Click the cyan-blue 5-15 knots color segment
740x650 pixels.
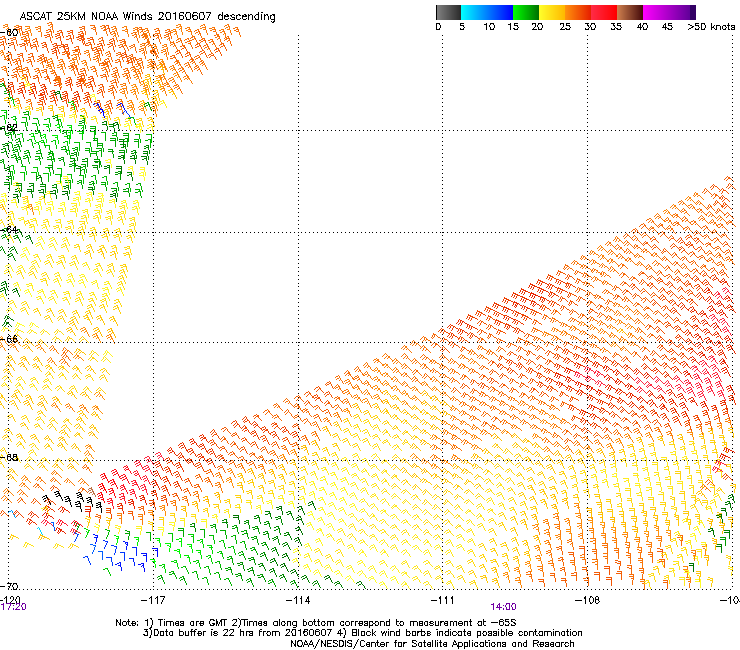(487, 12)
